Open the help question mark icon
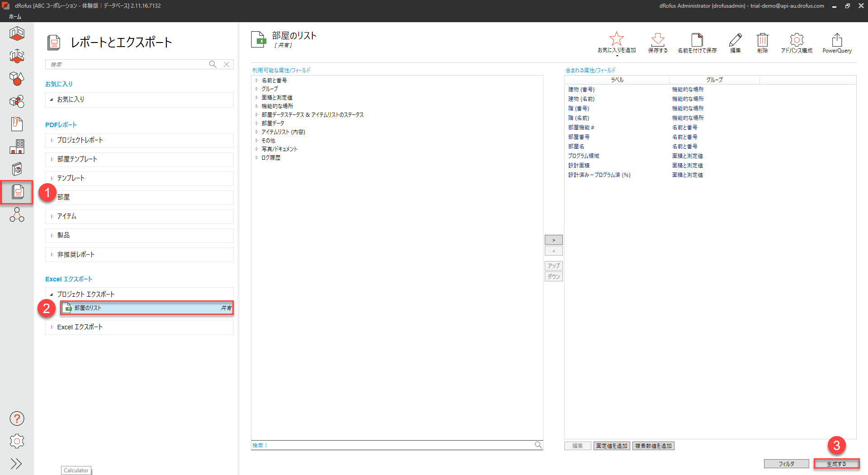The image size is (868, 475). point(17,418)
